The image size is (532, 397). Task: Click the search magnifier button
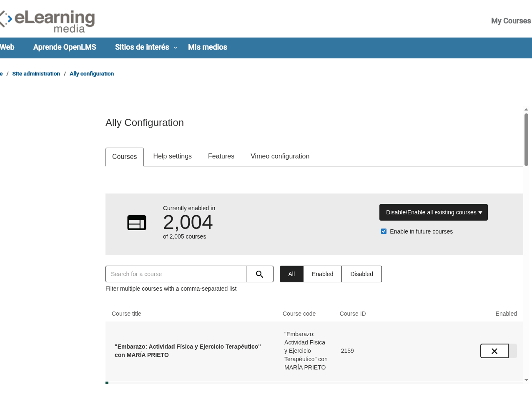point(260,274)
